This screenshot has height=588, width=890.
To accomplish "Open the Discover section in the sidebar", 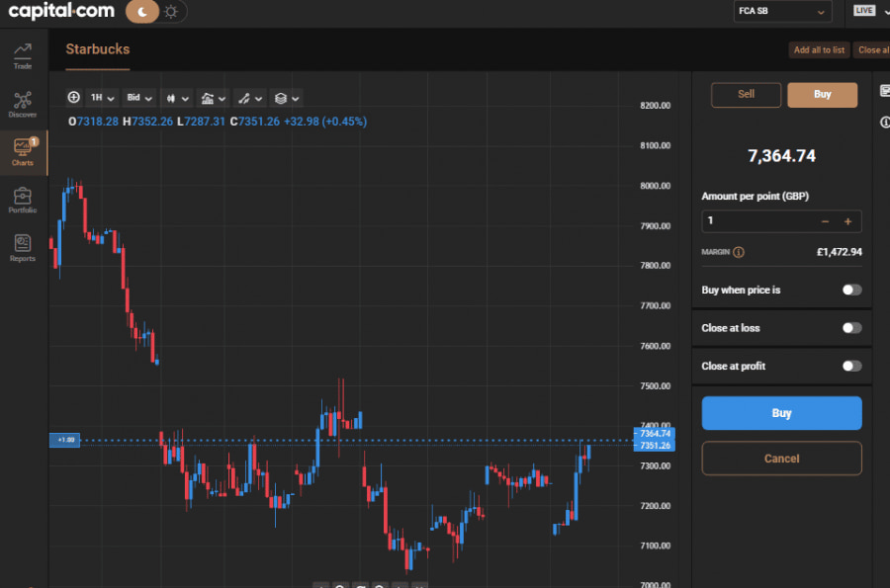I will pos(23,104).
